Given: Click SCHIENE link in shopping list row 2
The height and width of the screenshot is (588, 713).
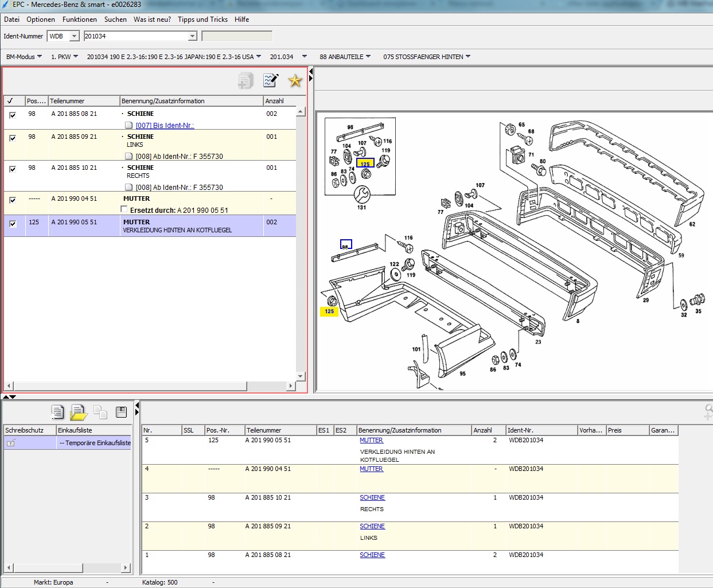Looking at the screenshot, I should (x=372, y=527).
